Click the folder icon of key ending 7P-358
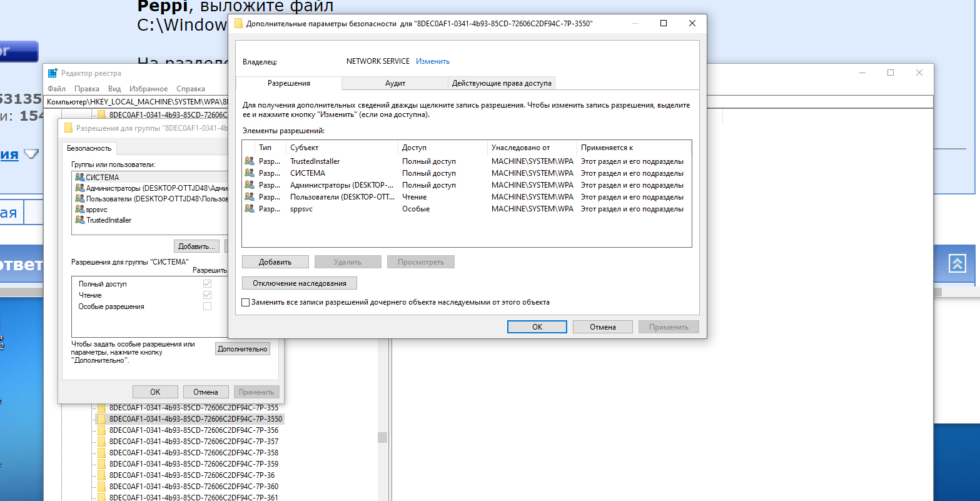This screenshot has width=980, height=501. (x=101, y=453)
